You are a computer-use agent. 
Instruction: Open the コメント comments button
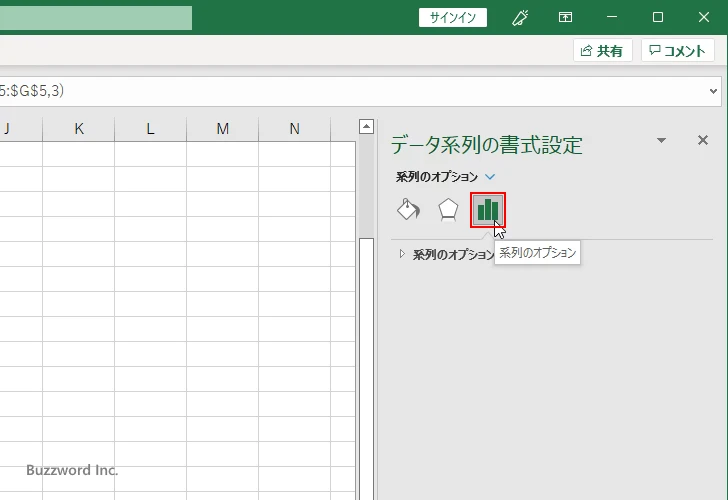pos(679,51)
